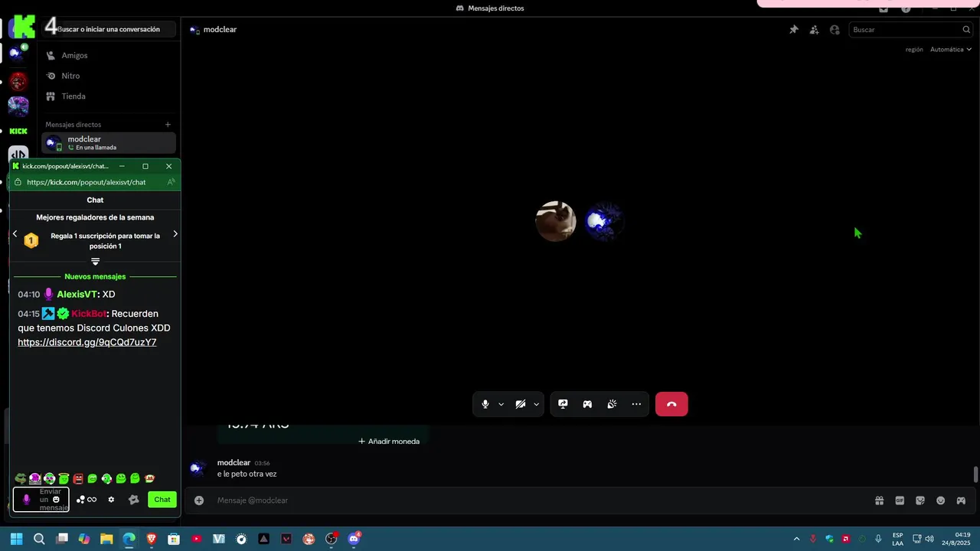Open Brave browser from taskbar
The height and width of the screenshot is (551, 980).
152,539
